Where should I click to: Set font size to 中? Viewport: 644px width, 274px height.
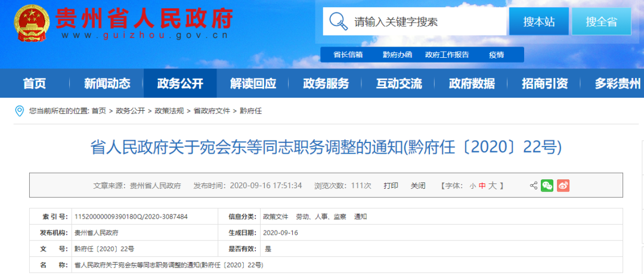[x=482, y=186]
